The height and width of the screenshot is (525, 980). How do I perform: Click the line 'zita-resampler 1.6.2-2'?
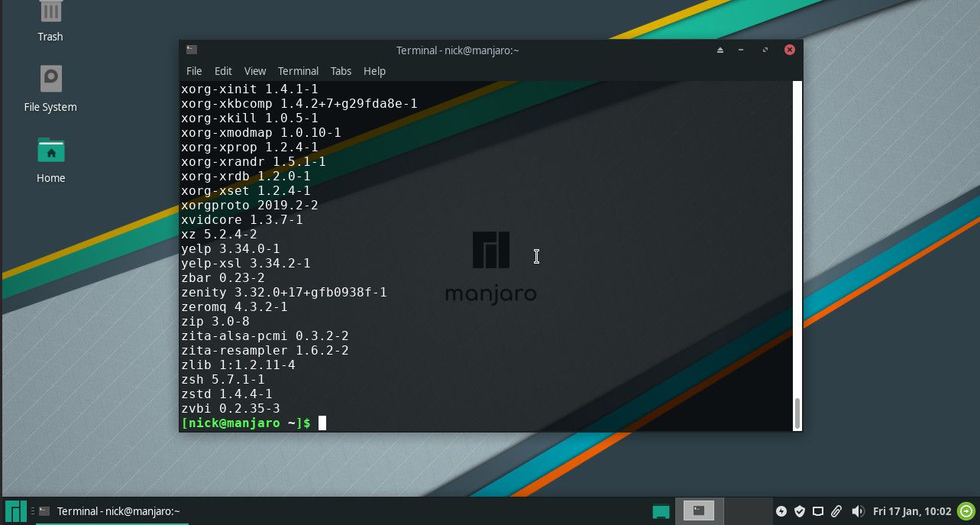(265, 351)
